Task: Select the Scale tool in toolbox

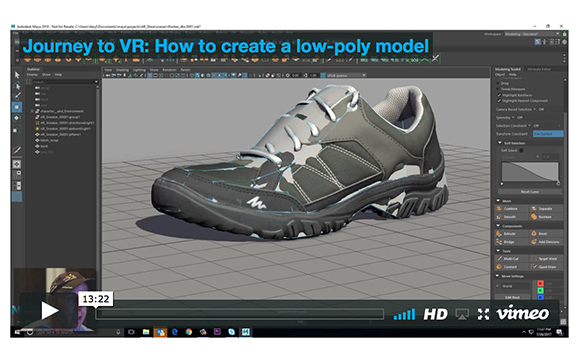Action: [17, 129]
